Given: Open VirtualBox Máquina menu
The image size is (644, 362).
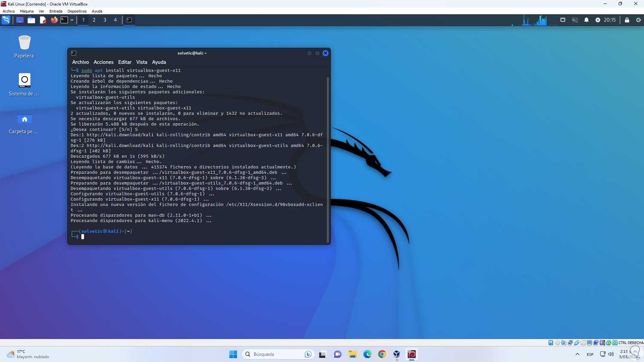Looking at the screenshot, I should pos(27,11).
